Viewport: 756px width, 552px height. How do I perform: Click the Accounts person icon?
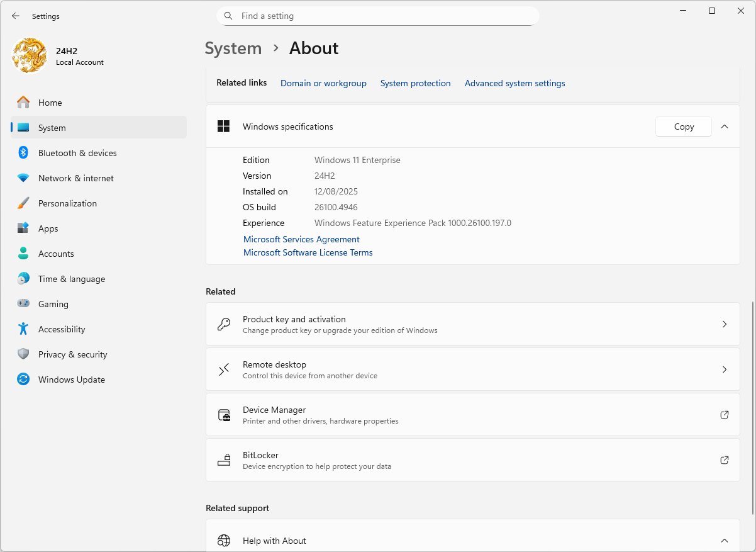pos(23,254)
